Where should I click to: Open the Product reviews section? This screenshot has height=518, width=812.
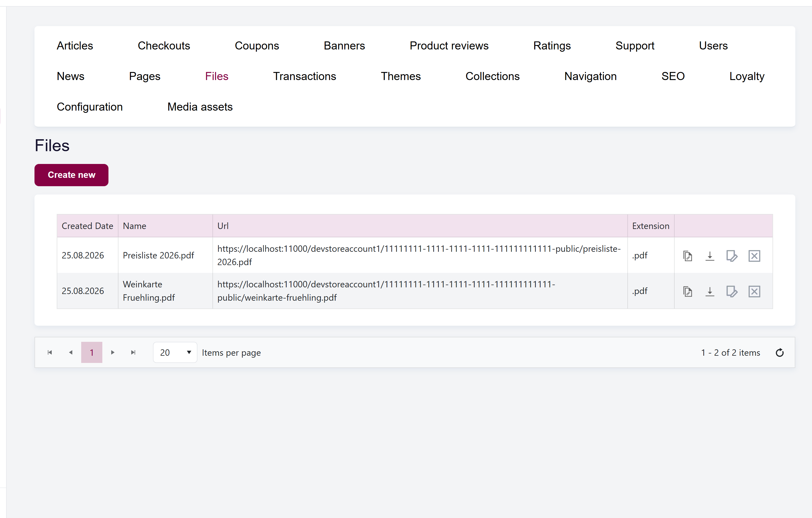click(449, 46)
